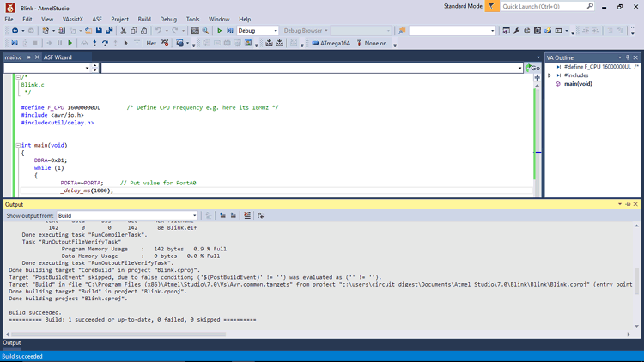
Task: Open the ASF menu
Action: click(97, 19)
